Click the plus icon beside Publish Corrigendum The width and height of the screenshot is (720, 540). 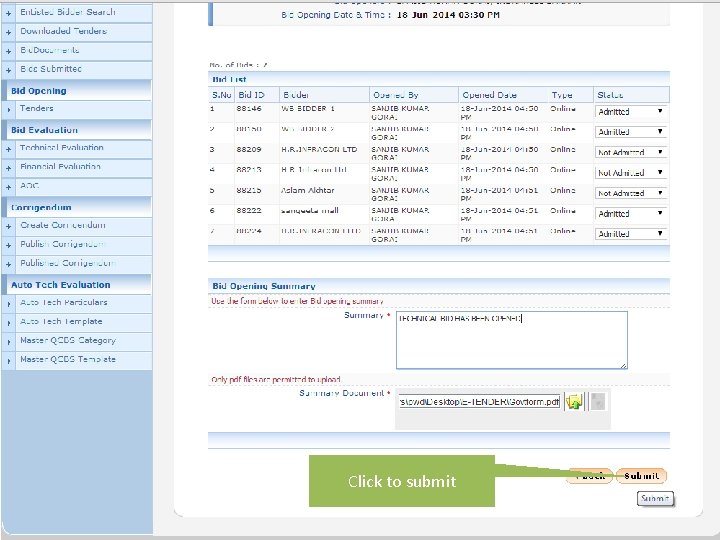tap(8, 245)
